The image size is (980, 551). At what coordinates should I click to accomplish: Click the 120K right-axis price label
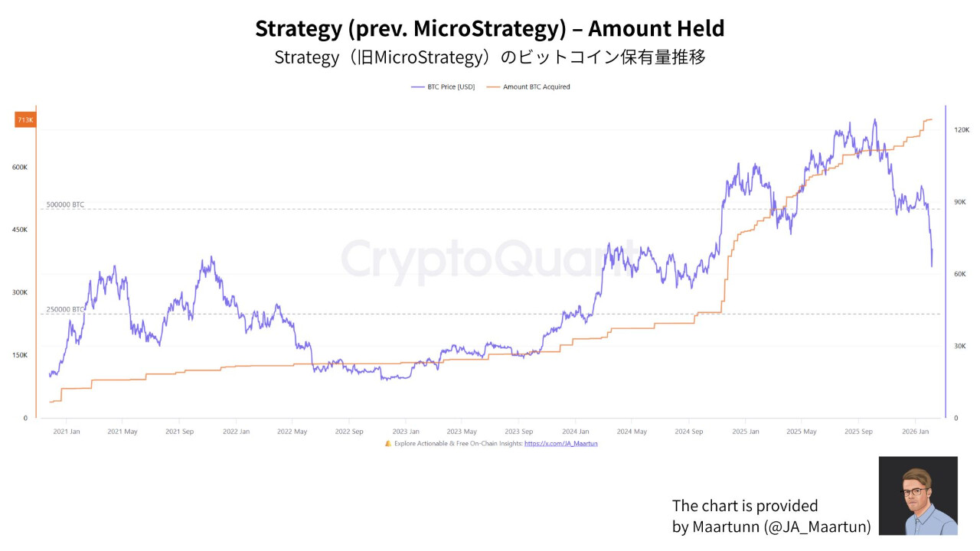click(961, 130)
